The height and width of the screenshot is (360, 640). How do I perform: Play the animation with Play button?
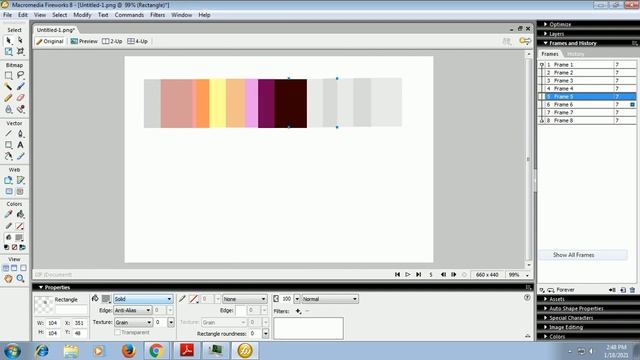[408, 275]
